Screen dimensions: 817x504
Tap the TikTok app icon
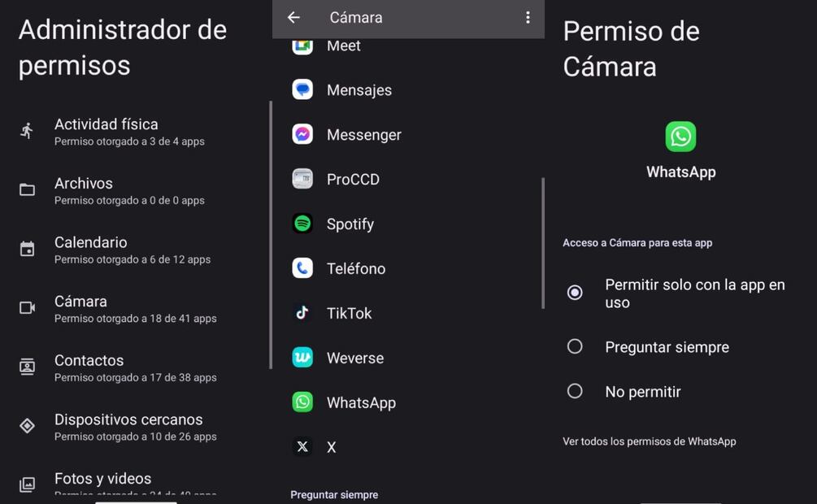(x=302, y=313)
